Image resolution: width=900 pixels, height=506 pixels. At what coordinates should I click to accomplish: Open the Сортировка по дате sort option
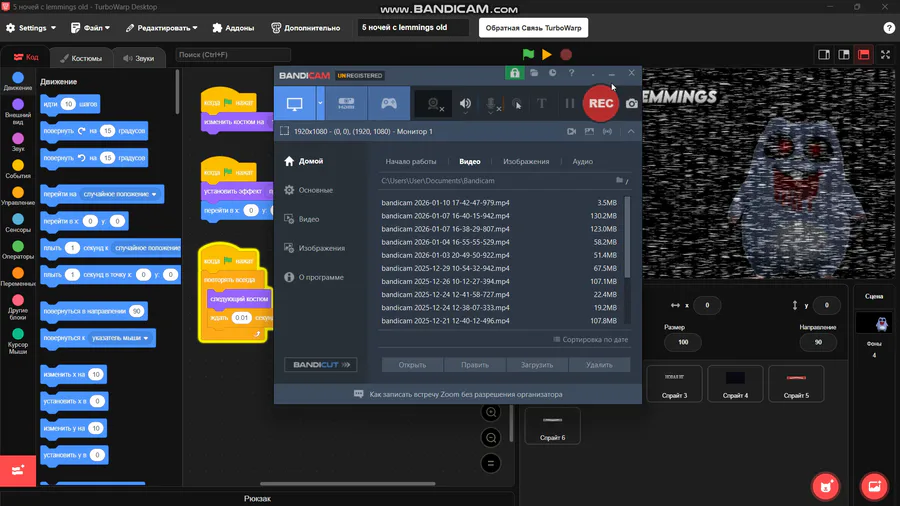click(591, 340)
